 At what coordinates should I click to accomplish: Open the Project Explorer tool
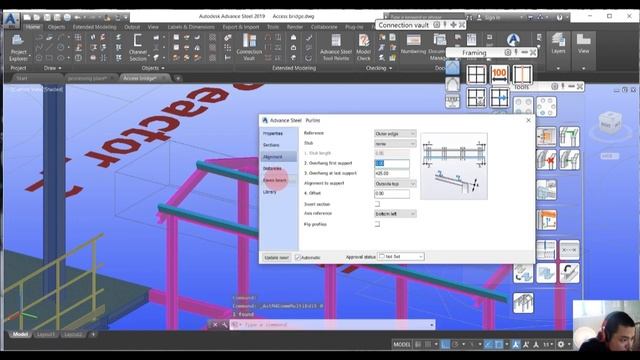pos(18,48)
